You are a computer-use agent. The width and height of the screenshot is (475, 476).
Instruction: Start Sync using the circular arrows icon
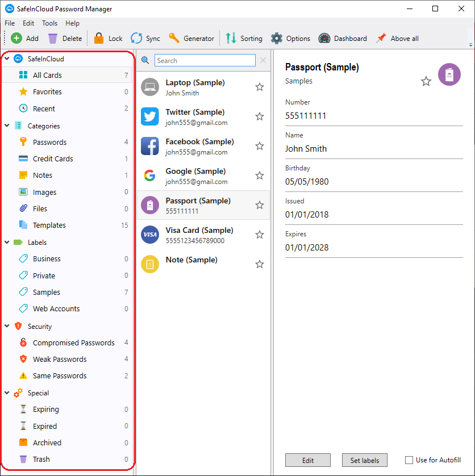(x=136, y=38)
